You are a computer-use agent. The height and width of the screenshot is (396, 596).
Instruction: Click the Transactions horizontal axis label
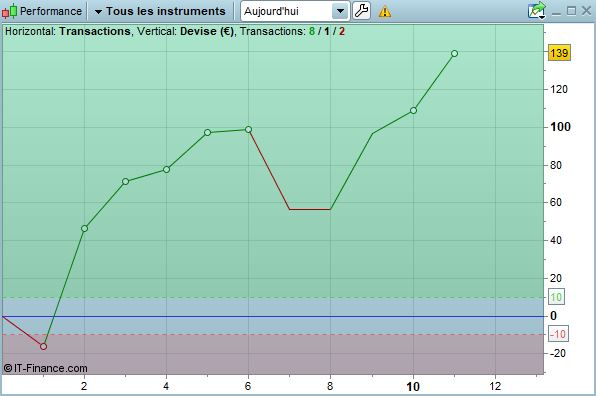point(95,32)
